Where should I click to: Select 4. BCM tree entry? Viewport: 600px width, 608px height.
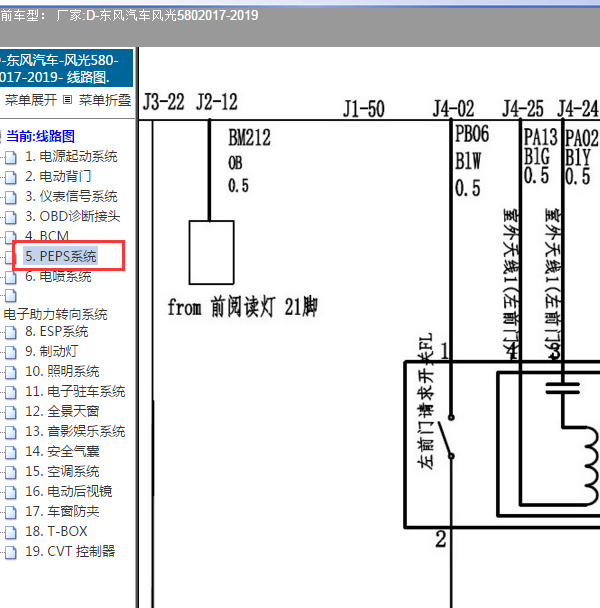47,236
